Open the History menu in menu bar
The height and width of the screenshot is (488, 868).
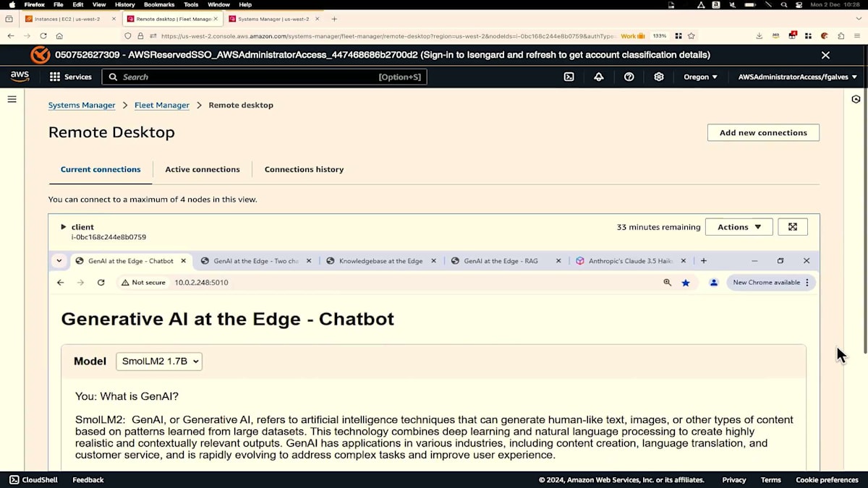click(x=125, y=4)
